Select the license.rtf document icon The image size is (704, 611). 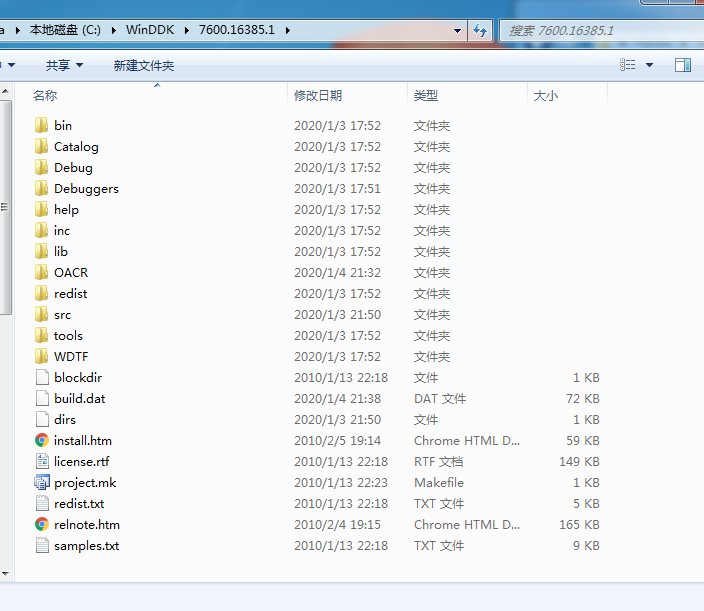pyautogui.click(x=42, y=462)
